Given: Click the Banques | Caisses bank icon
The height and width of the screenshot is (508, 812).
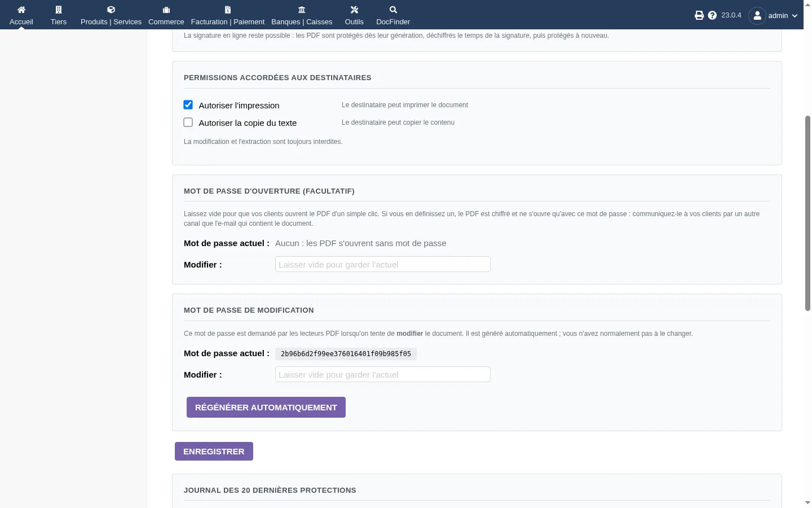Looking at the screenshot, I should coord(302,10).
